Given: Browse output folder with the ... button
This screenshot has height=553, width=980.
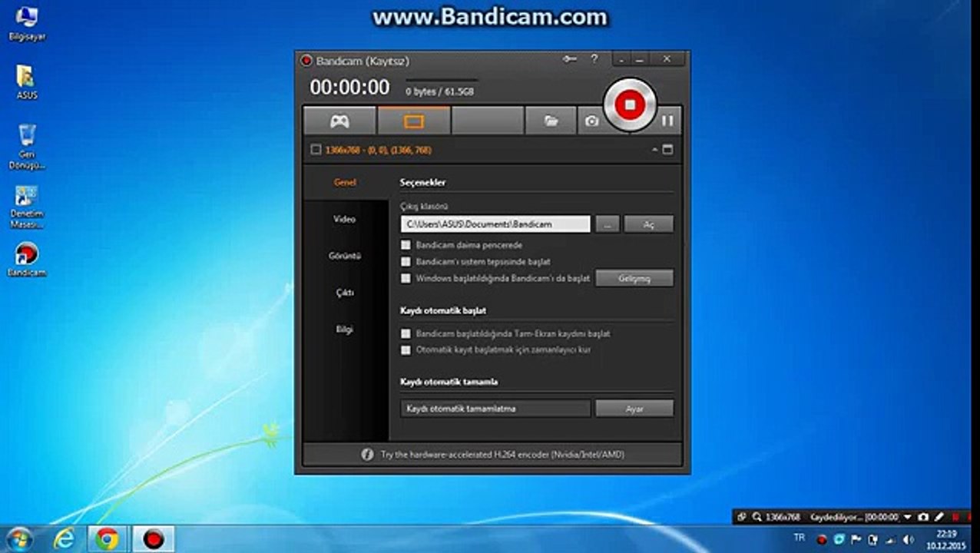Looking at the screenshot, I should pos(607,224).
